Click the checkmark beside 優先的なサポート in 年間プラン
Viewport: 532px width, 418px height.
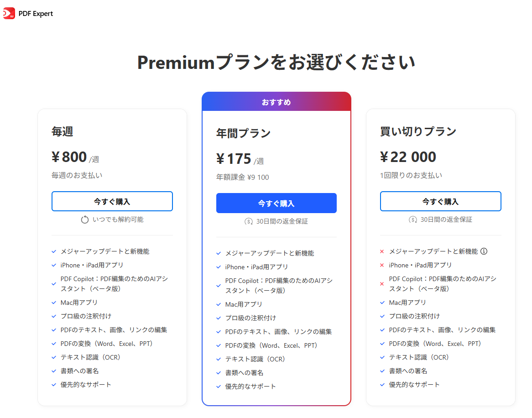(x=219, y=386)
